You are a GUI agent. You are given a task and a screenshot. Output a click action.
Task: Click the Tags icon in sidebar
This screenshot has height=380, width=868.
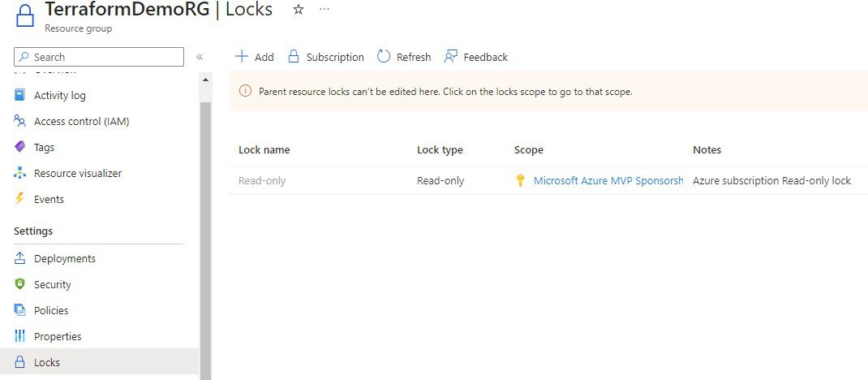20,147
